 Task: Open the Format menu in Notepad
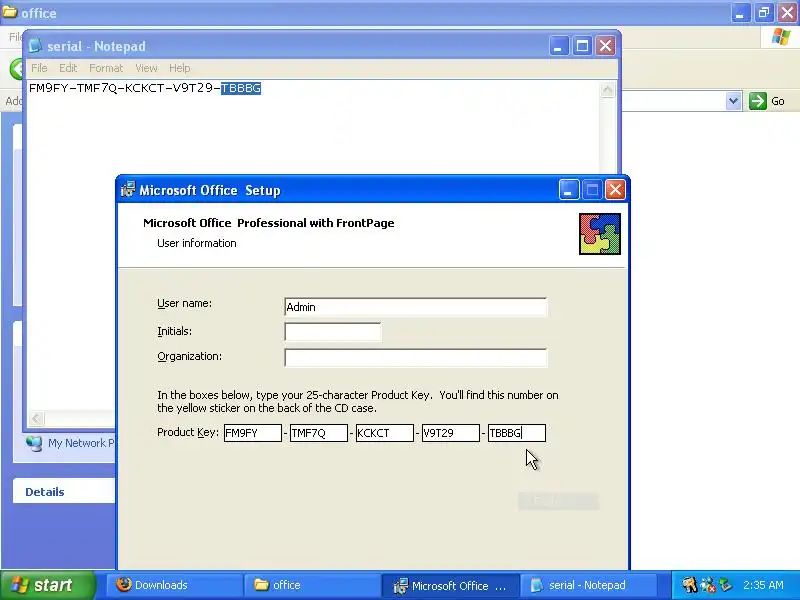pyautogui.click(x=106, y=68)
